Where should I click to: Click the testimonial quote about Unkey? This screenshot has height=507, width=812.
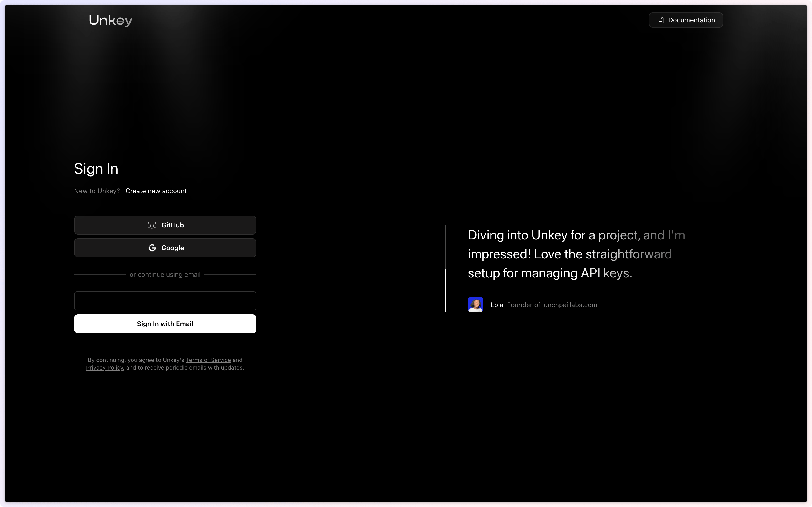pyautogui.click(x=570, y=254)
